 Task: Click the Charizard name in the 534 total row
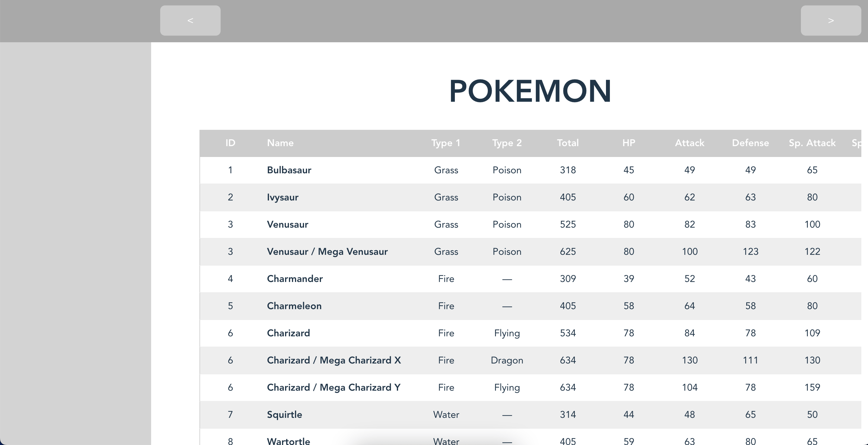[x=288, y=333]
